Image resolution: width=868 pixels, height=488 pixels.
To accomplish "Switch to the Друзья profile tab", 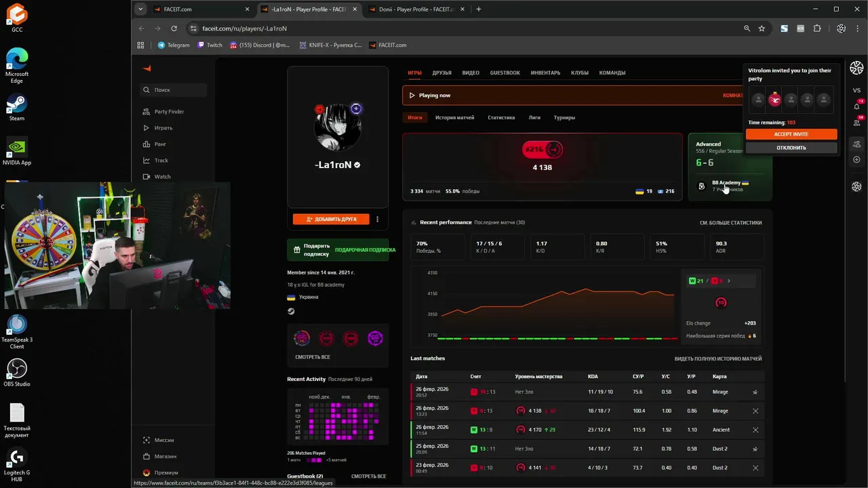I will pos(441,73).
